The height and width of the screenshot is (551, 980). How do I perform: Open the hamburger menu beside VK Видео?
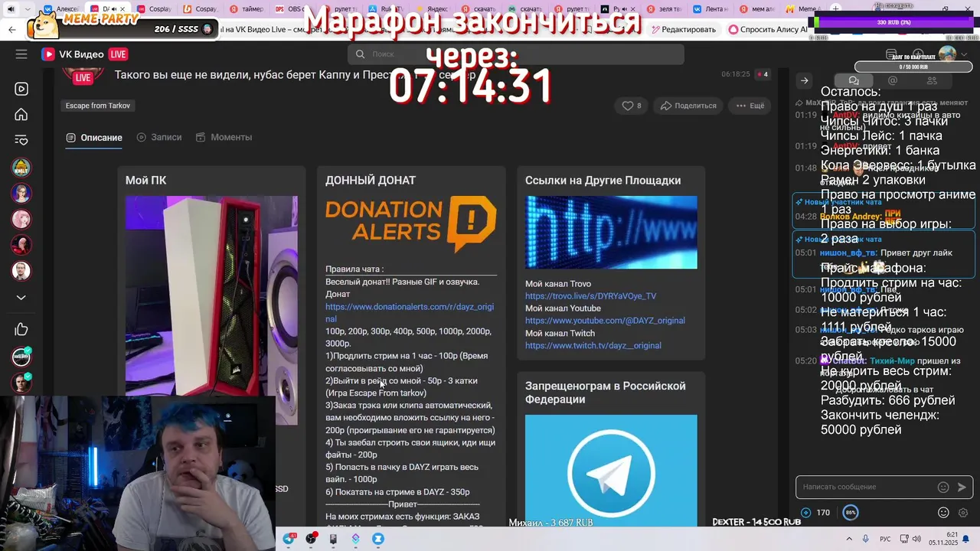[21, 54]
